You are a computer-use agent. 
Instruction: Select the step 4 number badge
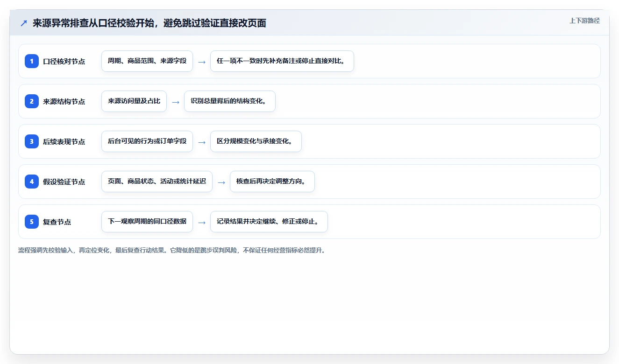(x=32, y=182)
